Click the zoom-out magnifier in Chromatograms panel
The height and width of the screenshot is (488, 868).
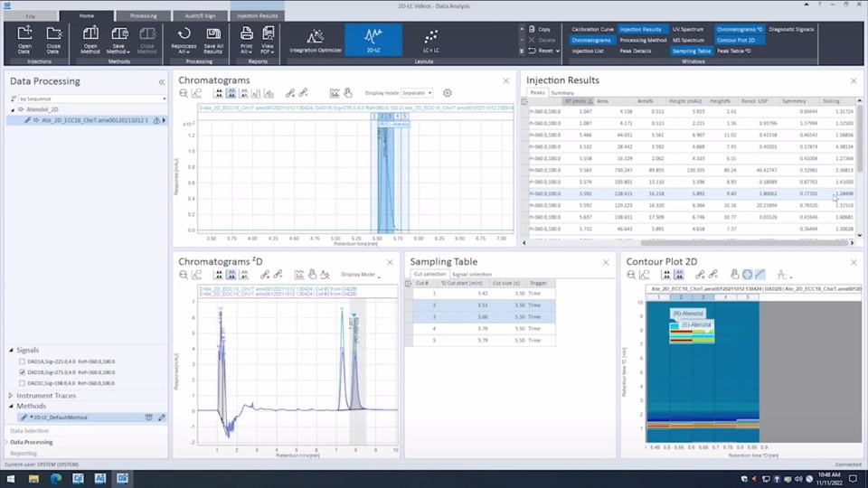tap(182, 93)
